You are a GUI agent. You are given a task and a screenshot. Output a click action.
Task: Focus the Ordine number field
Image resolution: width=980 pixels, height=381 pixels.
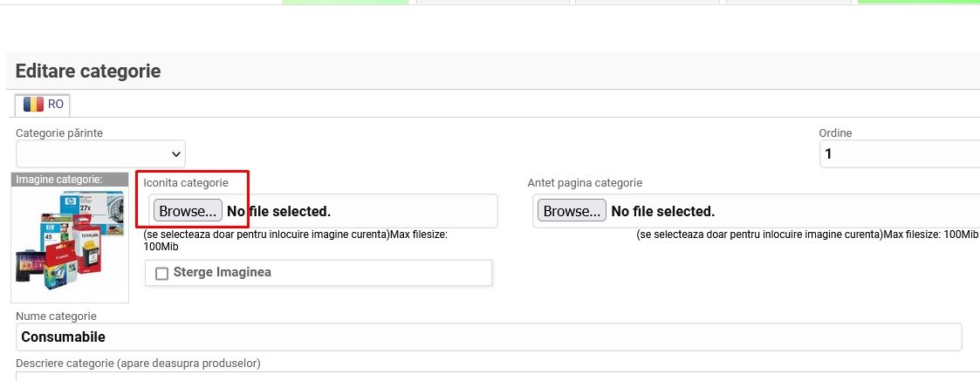point(899,154)
